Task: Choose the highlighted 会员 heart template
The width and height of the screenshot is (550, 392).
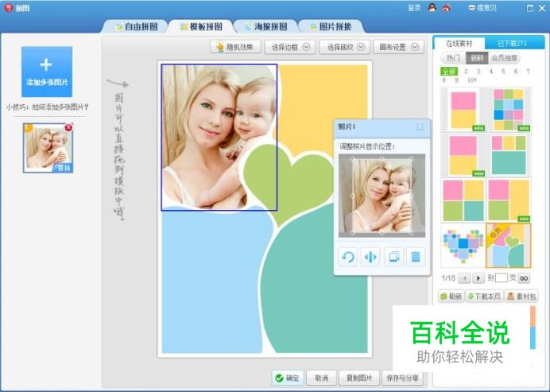Action: 509,246
